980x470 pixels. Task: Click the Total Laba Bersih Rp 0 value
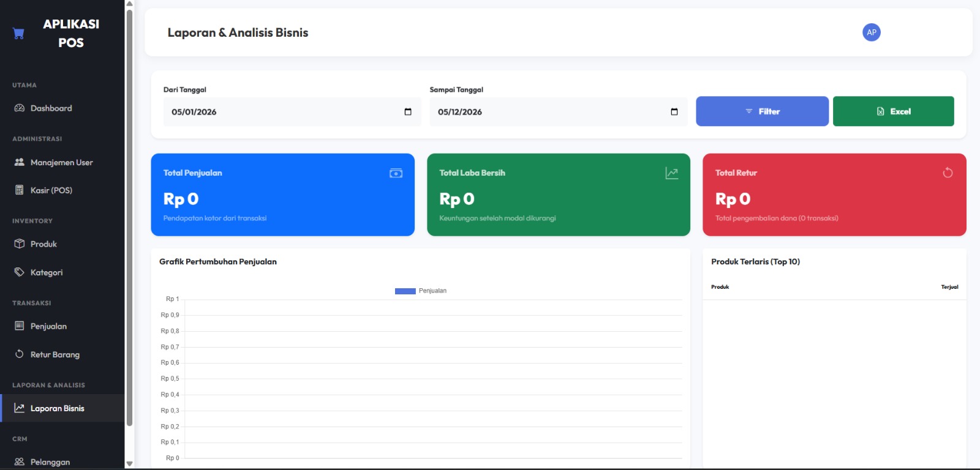point(457,199)
